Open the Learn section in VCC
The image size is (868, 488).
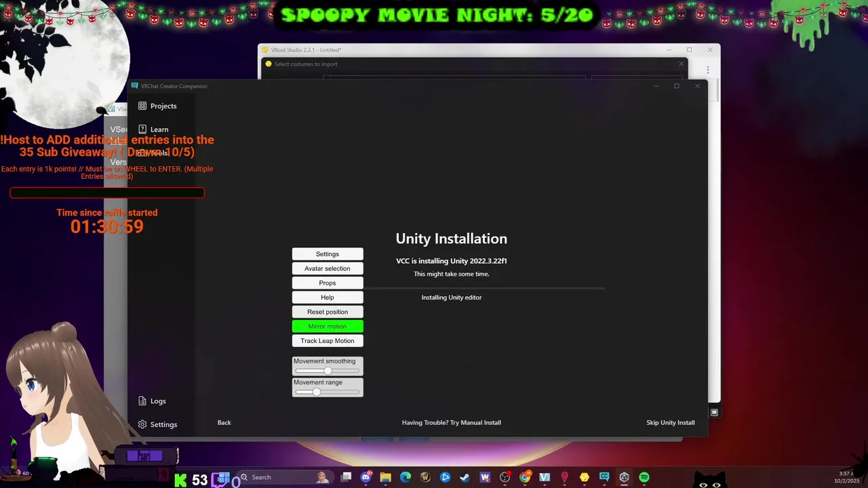tap(153, 129)
